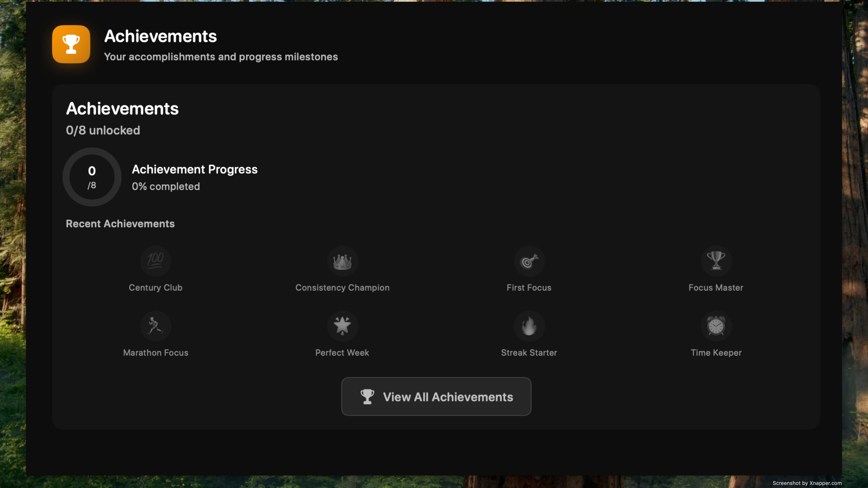Viewport: 868px width, 488px height.
Task: Click the Streak Starter flame icon
Action: (x=529, y=326)
